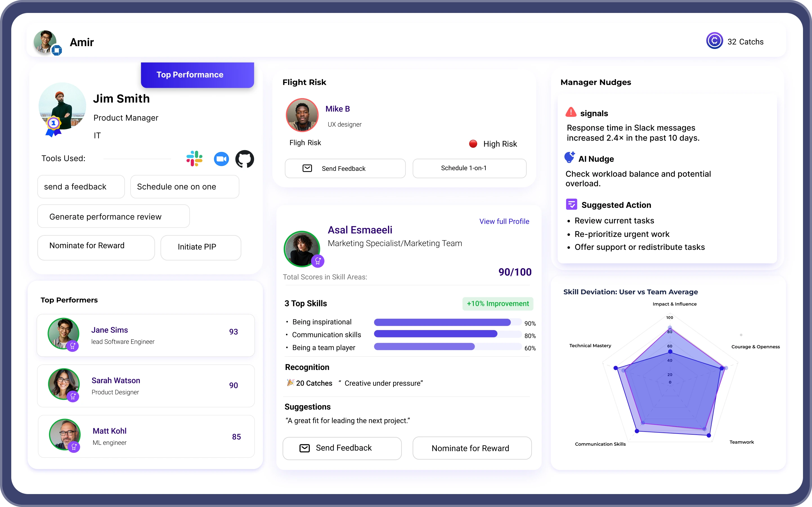Click the award badge on Asal Esmaeeli's photo
Image resolution: width=812 pixels, height=507 pixels.
pos(317,261)
